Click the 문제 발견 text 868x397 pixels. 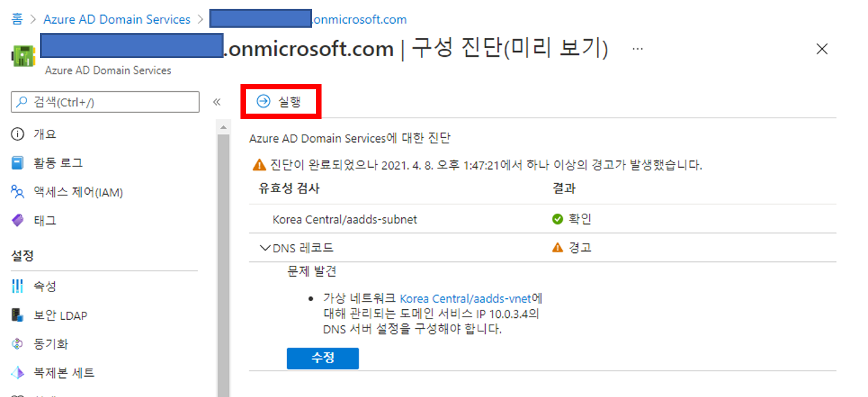coord(311,272)
